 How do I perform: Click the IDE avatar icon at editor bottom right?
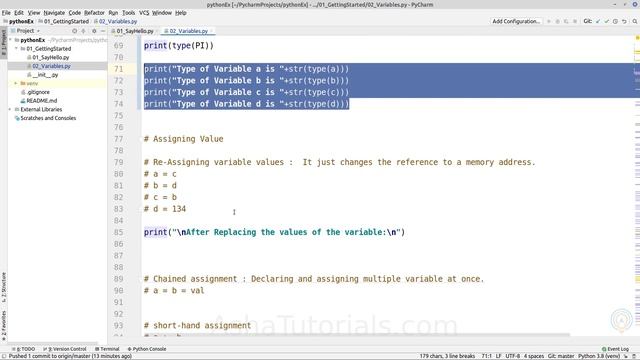(621, 320)
